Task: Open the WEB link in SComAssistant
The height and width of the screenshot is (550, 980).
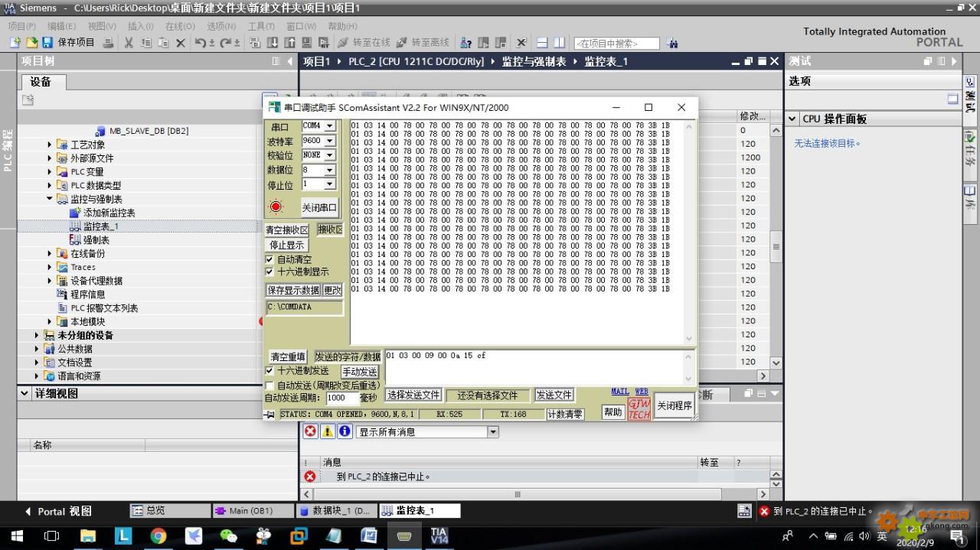Action: (x=642, y=392)
